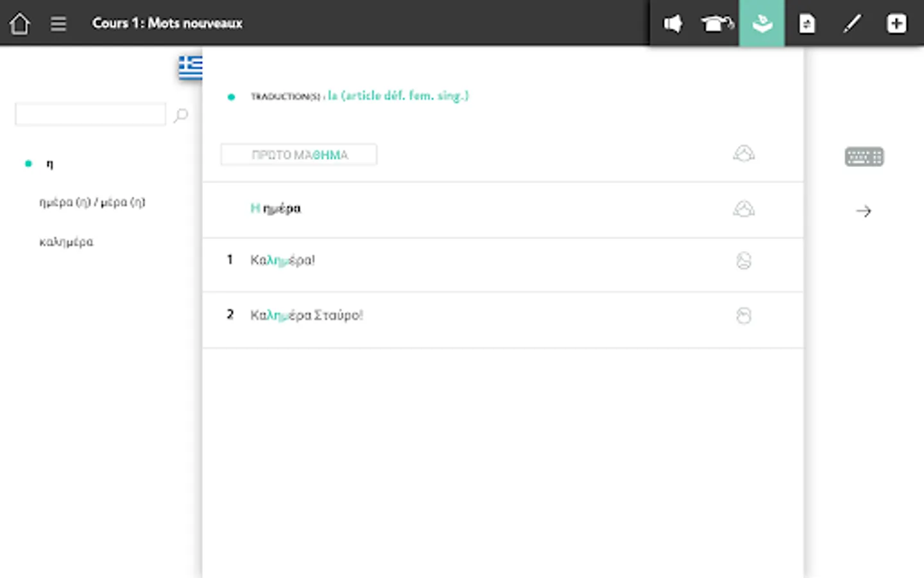Tap the speaker audio icon
Image resolution: width=924 pixels, height=578 pixels.
pos(672,24)
